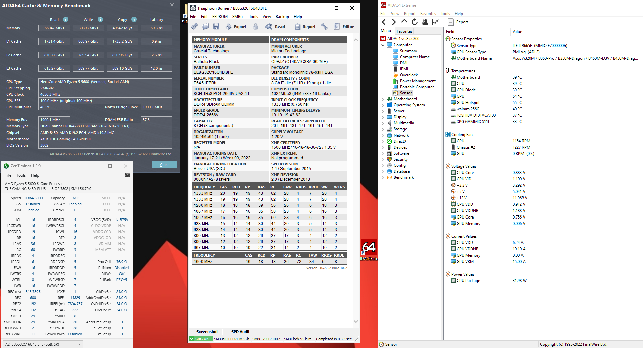Open Report from Thaiphoon Burner toolbar
Screen dimensions: 644x348
[305, 27]
